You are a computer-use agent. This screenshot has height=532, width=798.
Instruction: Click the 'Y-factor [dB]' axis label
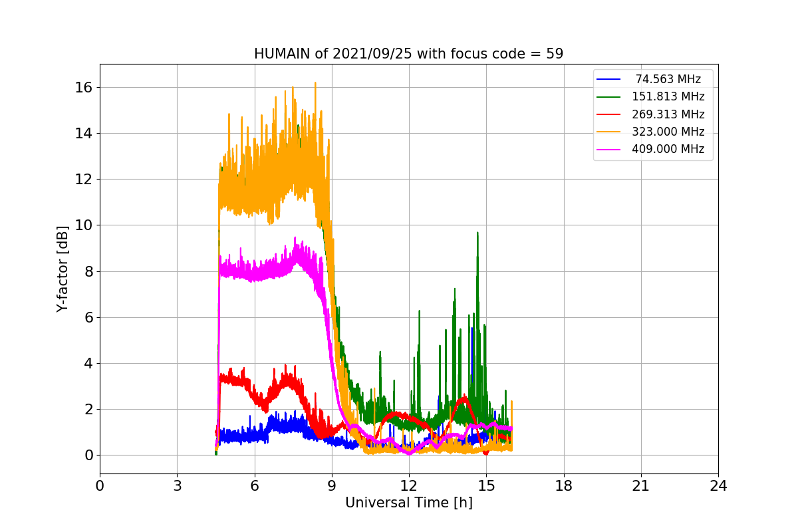tap(63, 269)
